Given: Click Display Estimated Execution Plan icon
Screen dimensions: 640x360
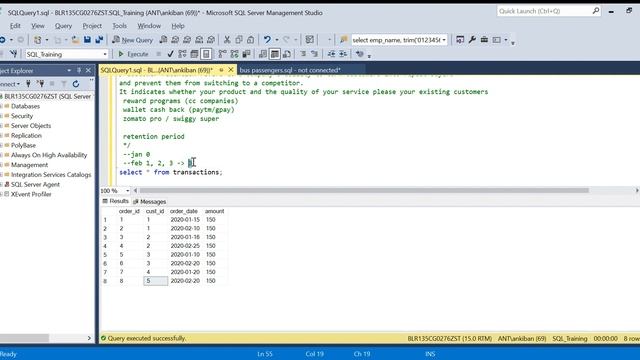Looking at the screenshot, I should pyautogui.click(x=182, y=54).
